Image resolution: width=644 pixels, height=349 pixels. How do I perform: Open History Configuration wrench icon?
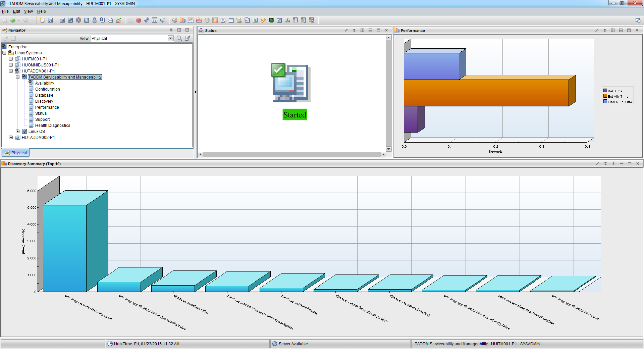pyautogui.click(x=70, y=20)
